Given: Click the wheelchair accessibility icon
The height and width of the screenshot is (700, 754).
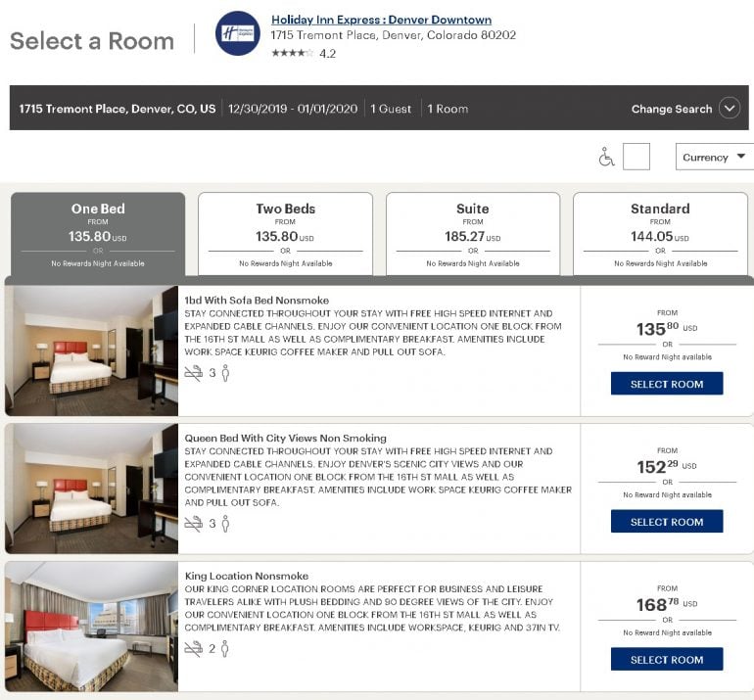Looking at the screenshot, I should (x=606, y=157).
